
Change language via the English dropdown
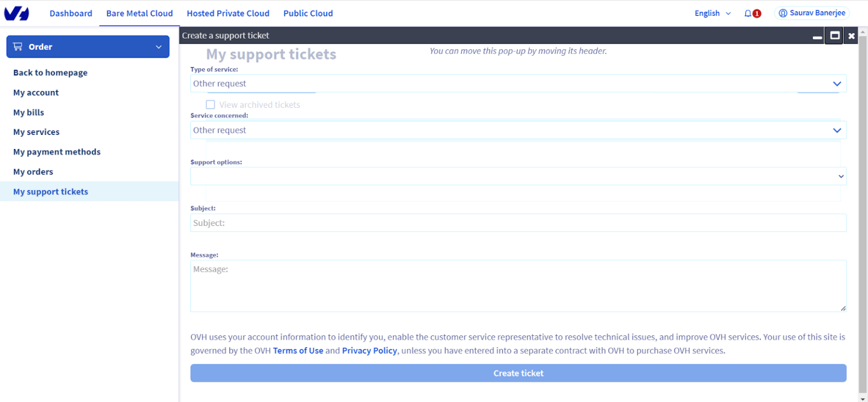coord(712,12)
